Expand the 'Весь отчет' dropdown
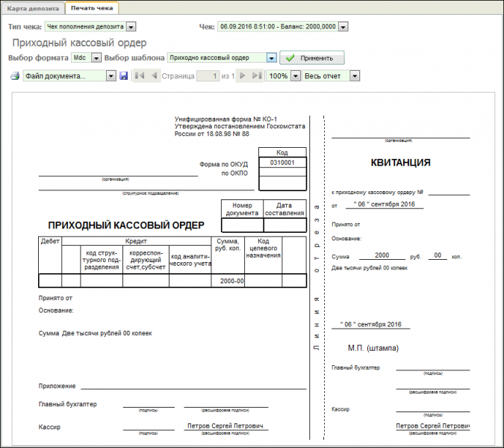Screen dimensions: 504x448 click(x=355, y=76)
